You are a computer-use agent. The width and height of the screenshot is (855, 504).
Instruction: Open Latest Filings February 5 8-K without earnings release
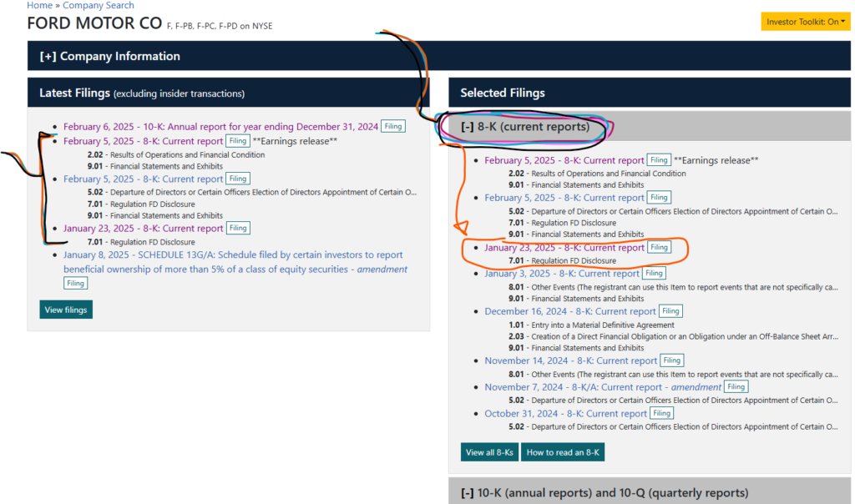pyautogui.click(x=143, y=179)
